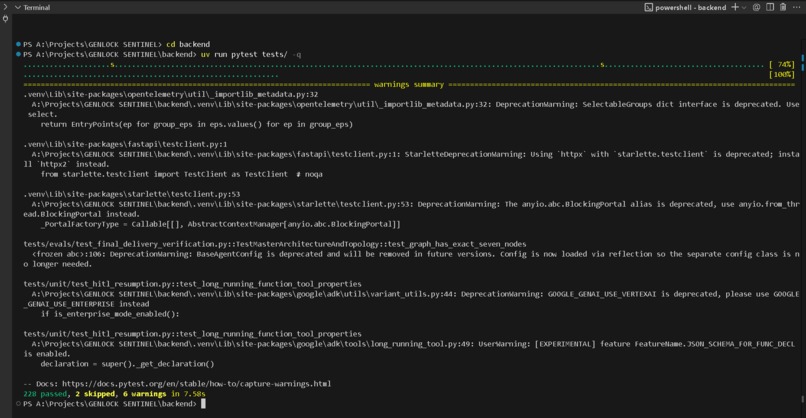This screenshot has width=806, height=418.
Task: Click the test_graph_has_exact_seven_nodes test line
Action: 274,244
